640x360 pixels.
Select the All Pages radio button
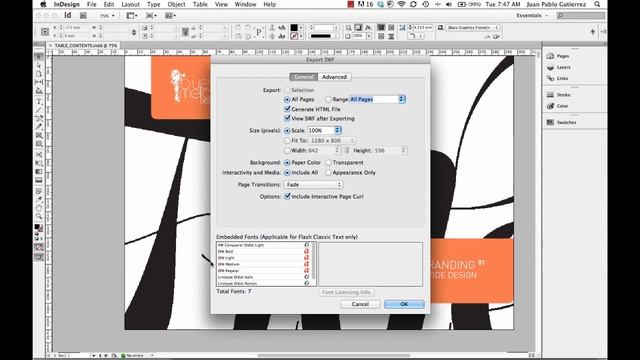click(x=287, y=99)
